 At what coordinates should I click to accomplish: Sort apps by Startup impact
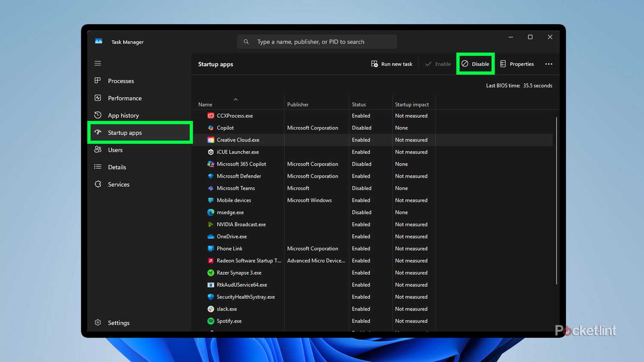click(412, 104)
